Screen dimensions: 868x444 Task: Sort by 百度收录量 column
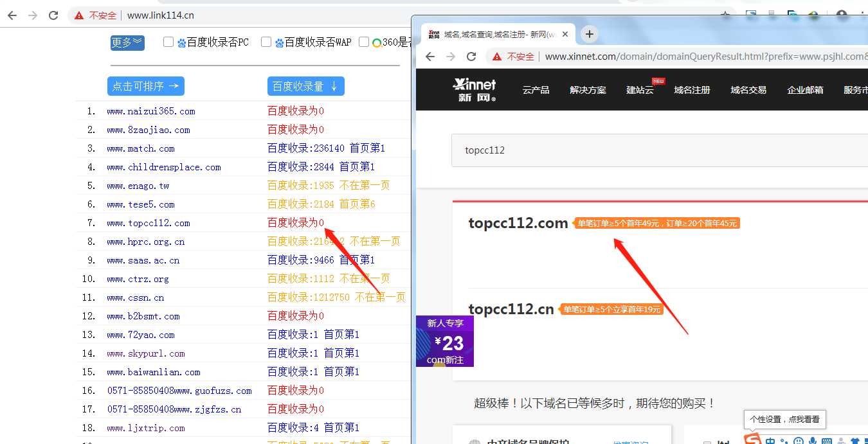click(306, 86)
